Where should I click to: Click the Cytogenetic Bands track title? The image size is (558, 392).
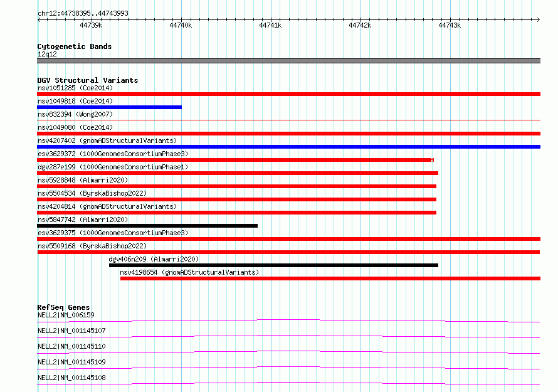[75, 46]
